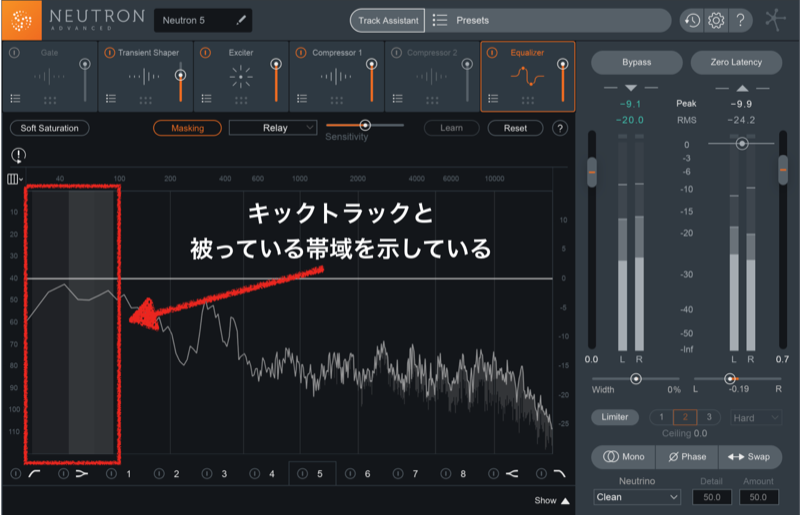Toggle Compressor 1 power button
The image size is (800, 515).
coord(301,53)
